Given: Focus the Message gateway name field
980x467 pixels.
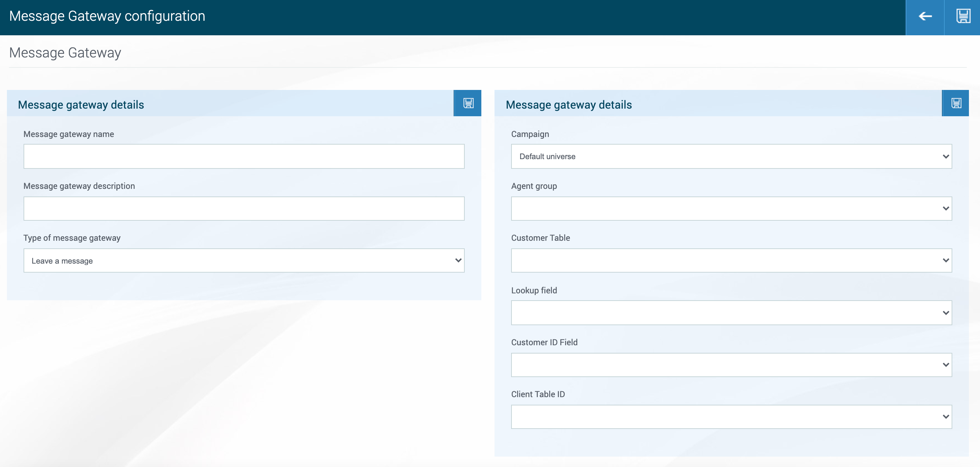Looking at the screenshot, I should (244, 156).
